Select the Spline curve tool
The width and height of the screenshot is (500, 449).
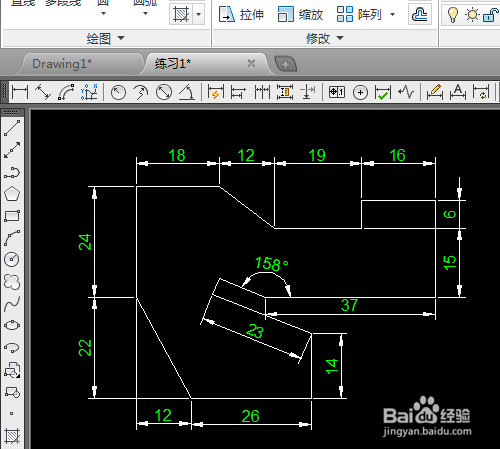pos(12,304)
